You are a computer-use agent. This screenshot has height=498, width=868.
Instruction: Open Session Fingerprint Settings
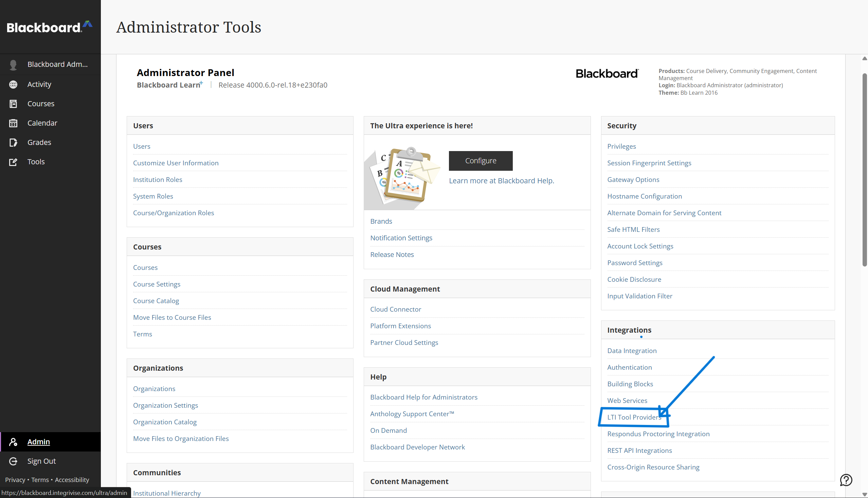[x=649, y=163]
